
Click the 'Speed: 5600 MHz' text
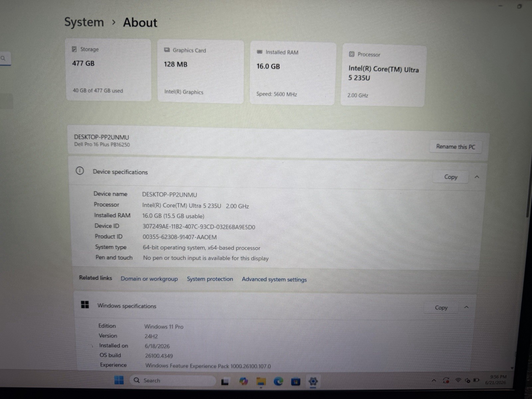[277, 94]
